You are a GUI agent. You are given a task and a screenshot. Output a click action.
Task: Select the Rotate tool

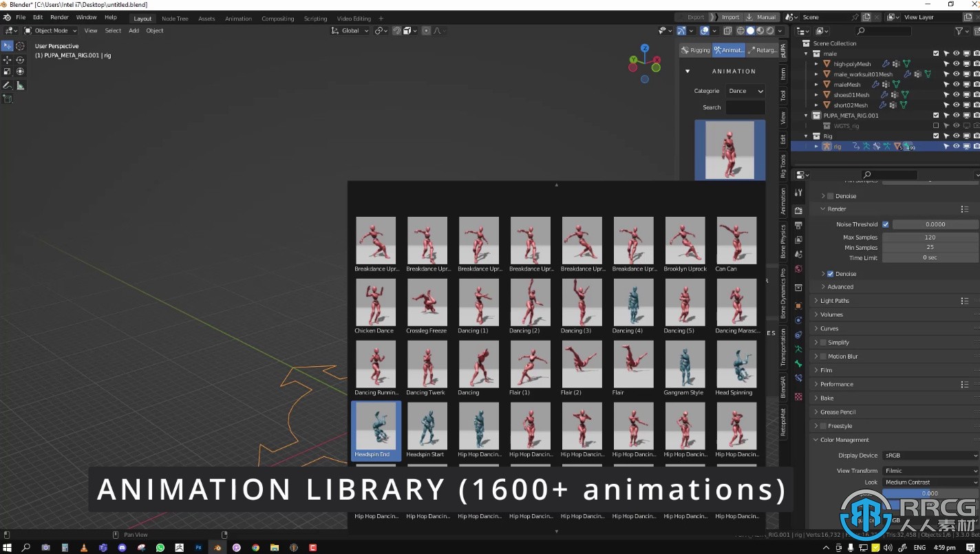(20, 60)
